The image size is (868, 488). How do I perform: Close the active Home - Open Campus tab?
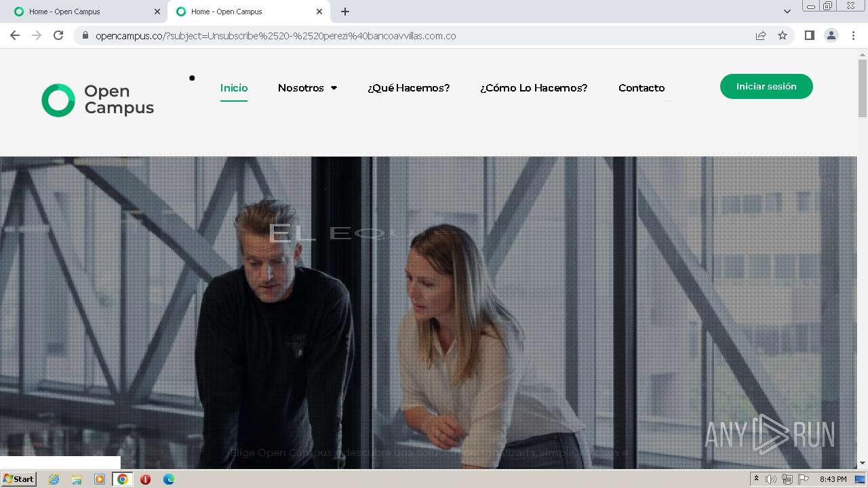coord(319,12)
